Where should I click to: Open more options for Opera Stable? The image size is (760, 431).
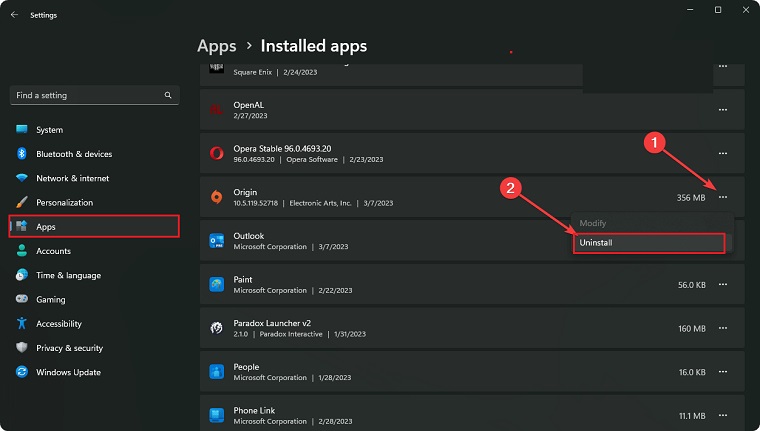[x=722, y=153]
